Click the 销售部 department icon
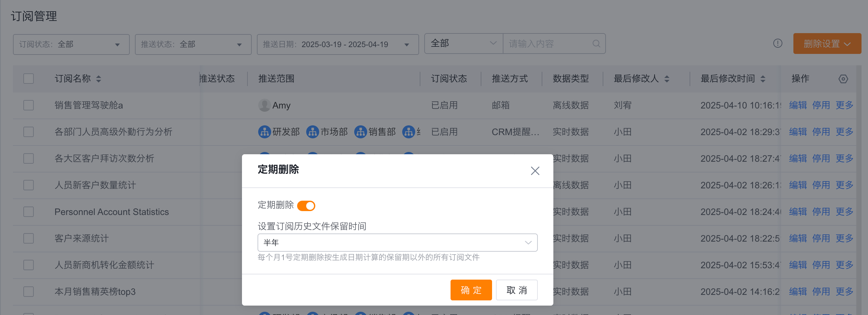The width and height of the screenshot is (868, 315). pyautogui.click(x=361, y=132)
